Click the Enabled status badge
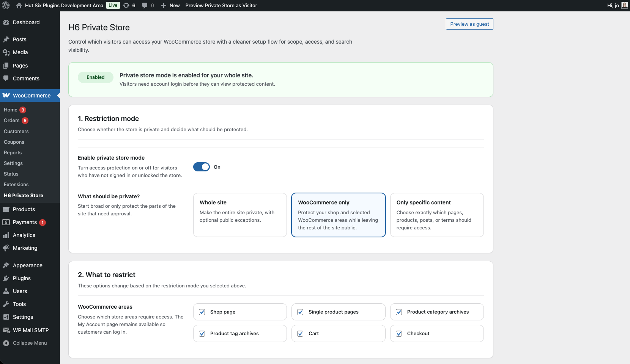This screenshot has width=630, height=364. coord(96,77)
